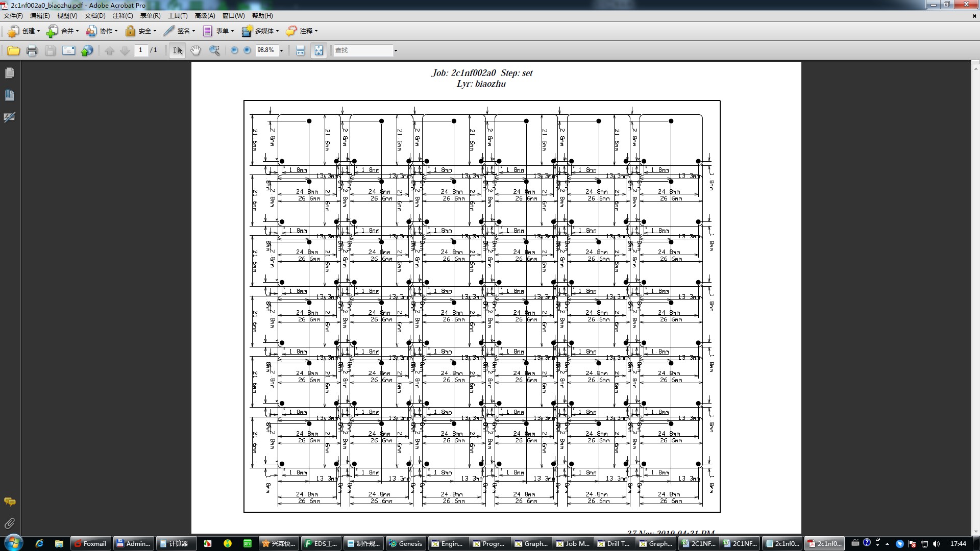Click the Zoom Out minus icon
This screenshot has width=980, height=551.
click(234, 51)
